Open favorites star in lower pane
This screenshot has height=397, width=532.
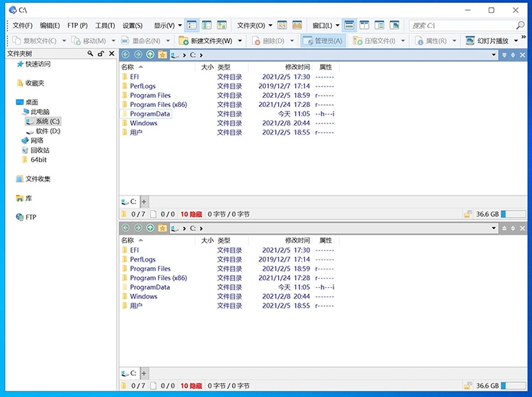point(162,228)
